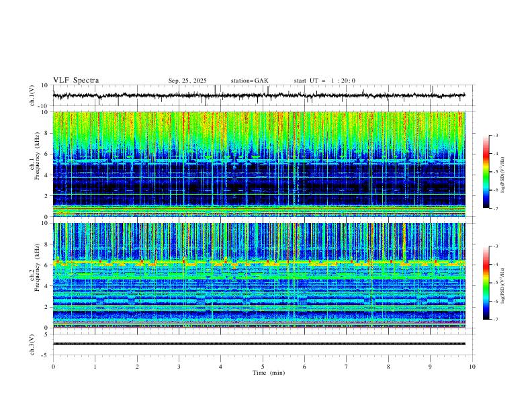Click the '5' tick on ch.3 voltage axis
Screen dimensions: 532x411
pos(46,334)
